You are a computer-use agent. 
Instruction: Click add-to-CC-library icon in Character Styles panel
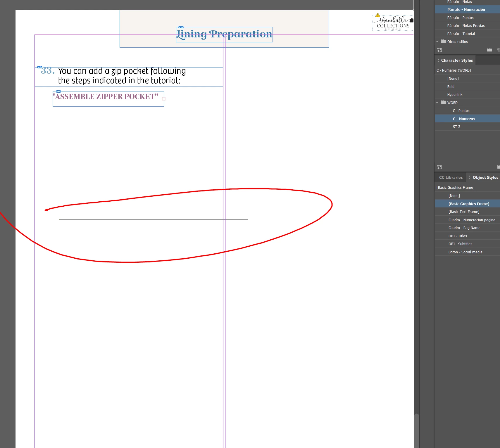tap(439, 167)
